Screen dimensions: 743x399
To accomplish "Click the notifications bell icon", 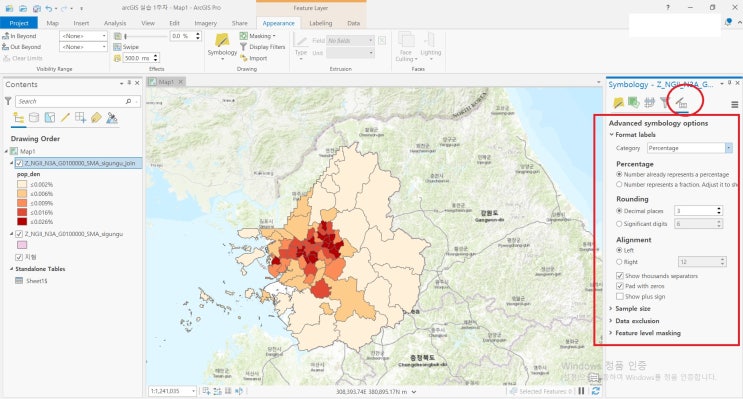I will (728, 22).
